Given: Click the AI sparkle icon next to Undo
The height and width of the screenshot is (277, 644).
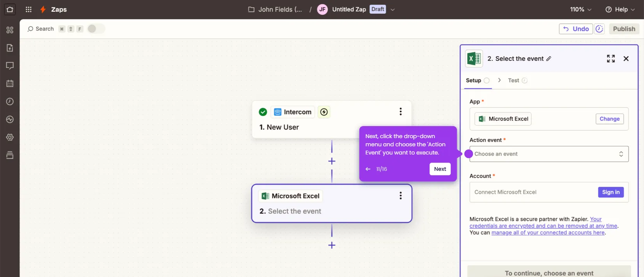Looking at the screenshot, I should click(x=599, y=29).
